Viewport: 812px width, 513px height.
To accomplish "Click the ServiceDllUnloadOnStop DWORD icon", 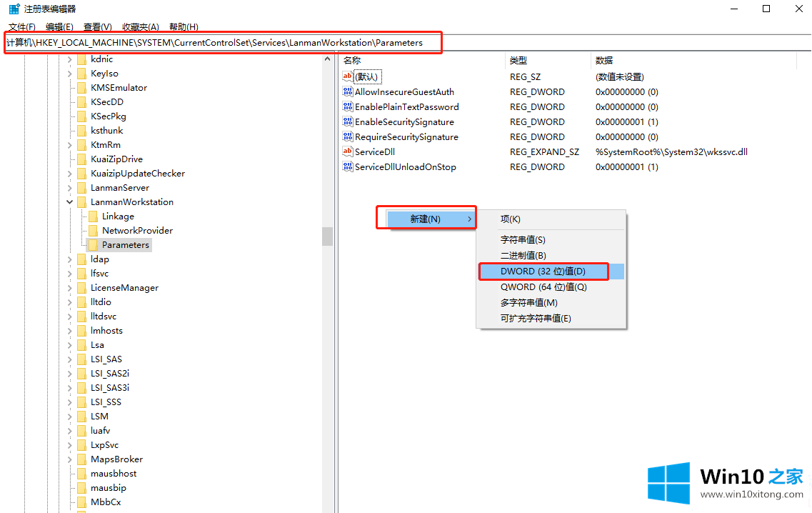I will click(348, 167).
